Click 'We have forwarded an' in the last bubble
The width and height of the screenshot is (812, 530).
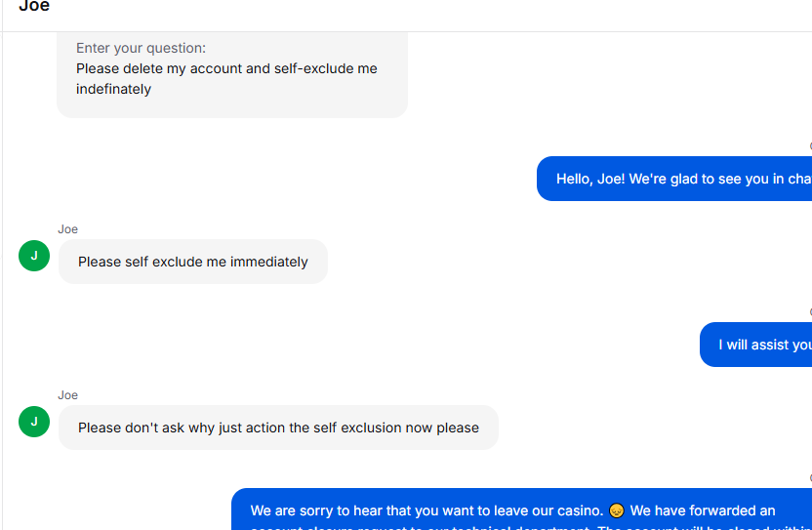coord(703,510)
